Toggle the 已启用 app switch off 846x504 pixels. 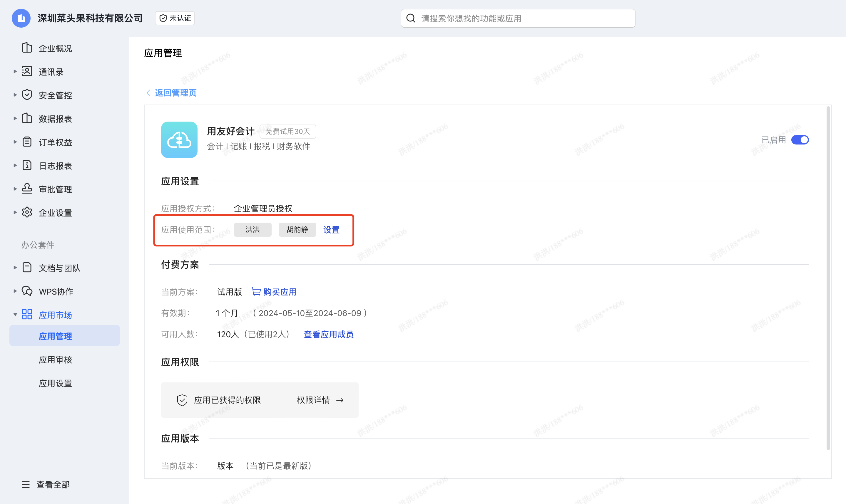pos(800,140)
